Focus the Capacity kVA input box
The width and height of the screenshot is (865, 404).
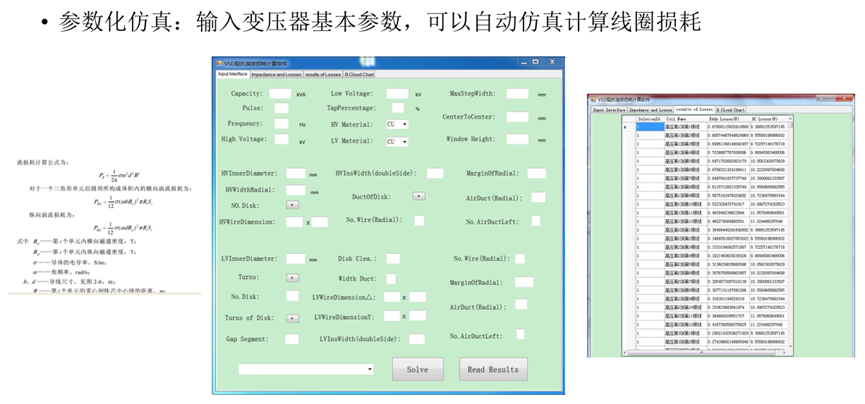280,94
